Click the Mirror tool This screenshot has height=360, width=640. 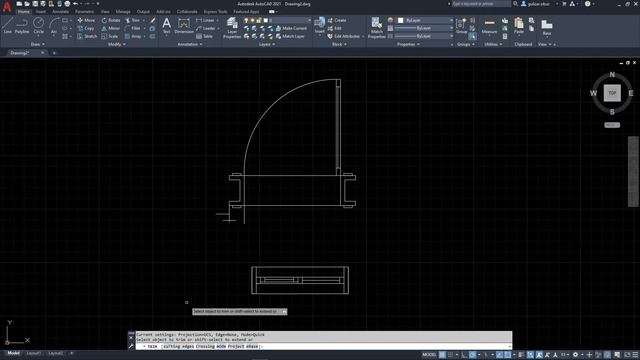pos(111,28)
